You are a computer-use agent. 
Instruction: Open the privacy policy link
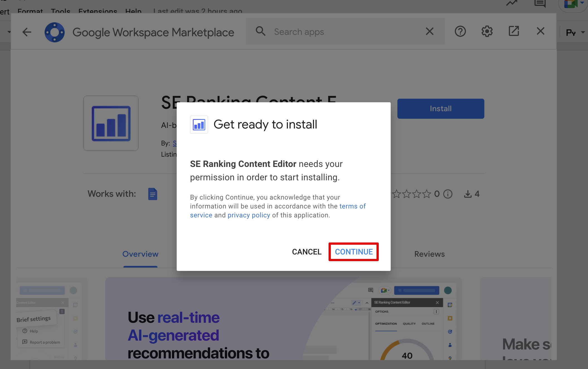249,215
